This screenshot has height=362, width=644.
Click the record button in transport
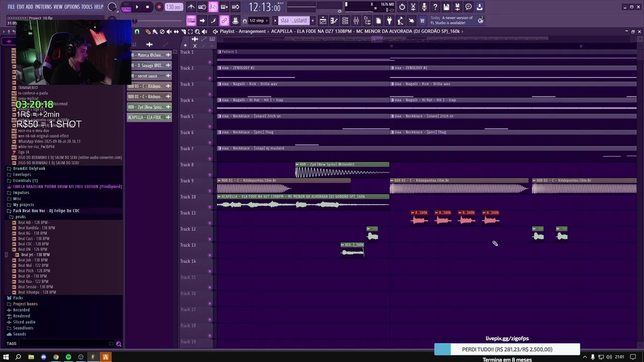tap(158, 7)
